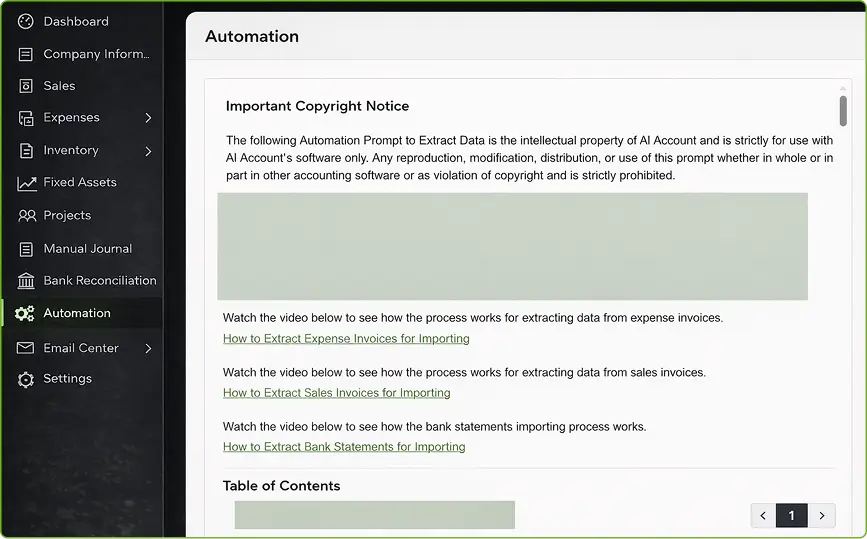Image resolution: width=867 pixels, height=539 pixels.
Task: Go to next page arrow
Action: [x=821, y=515]
